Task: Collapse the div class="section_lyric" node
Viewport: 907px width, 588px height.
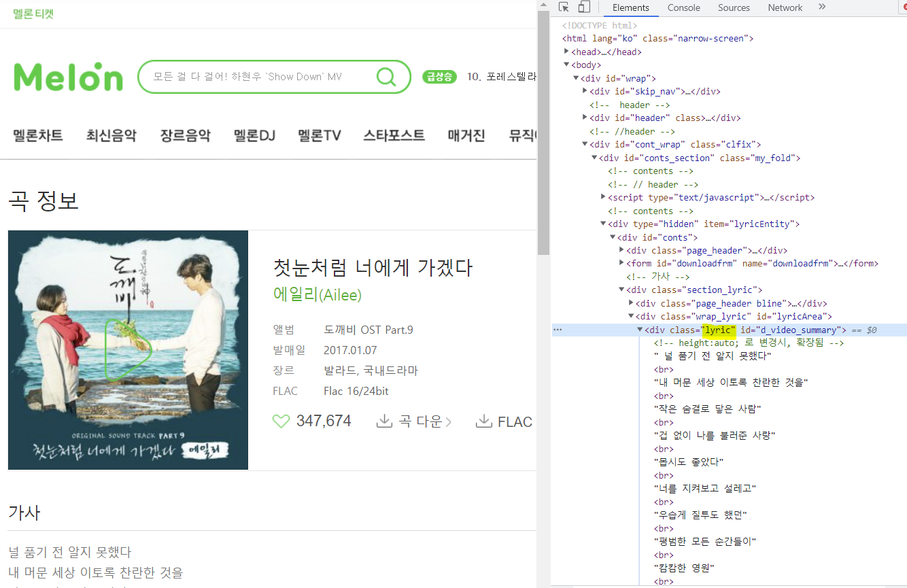Action: pyautogui.click(x=621, y=290)
